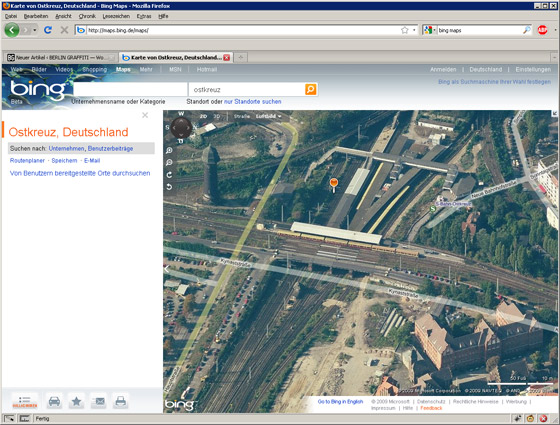Open directions with the car icon
The height and width of the screenshot is (425, 560).
coord(54,401)
